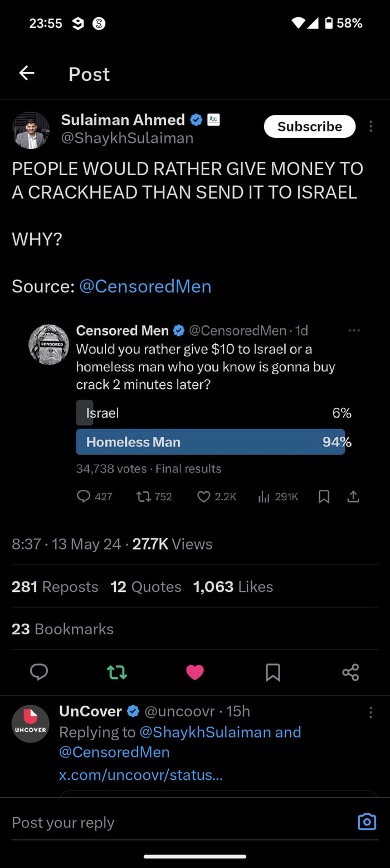390x868 pixels.
Task: View the 281 Reposts list
Action: (x=55, y=587)
